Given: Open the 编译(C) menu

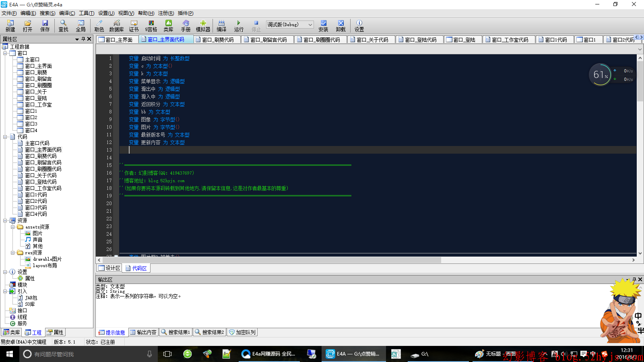Looking at the screenshot, I should 67,13.
